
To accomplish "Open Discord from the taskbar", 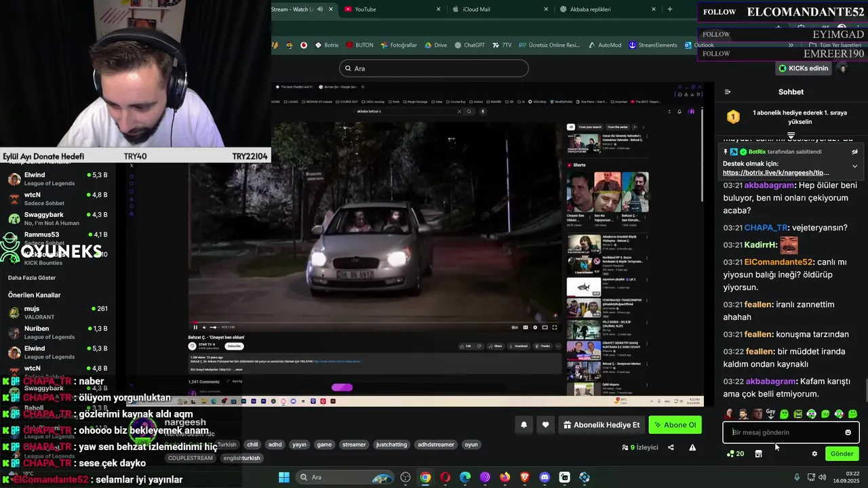I will click(x=545, y=477).
